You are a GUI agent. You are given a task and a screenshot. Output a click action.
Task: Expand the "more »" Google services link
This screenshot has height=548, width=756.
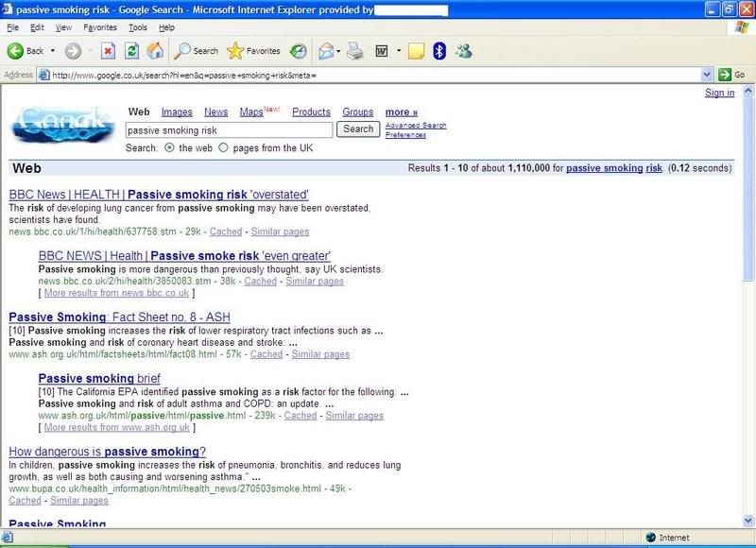[x=401, y=112]
